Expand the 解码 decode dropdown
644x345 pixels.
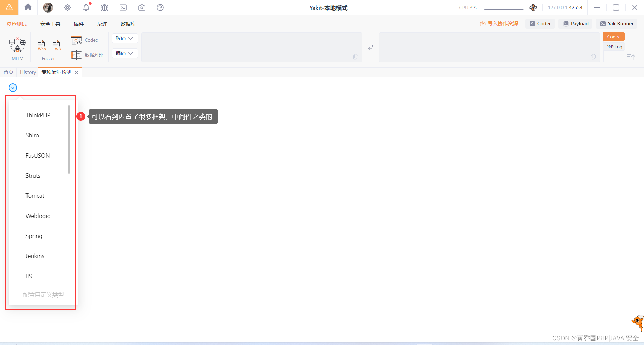pyautogui.click(x=124, y=38)
